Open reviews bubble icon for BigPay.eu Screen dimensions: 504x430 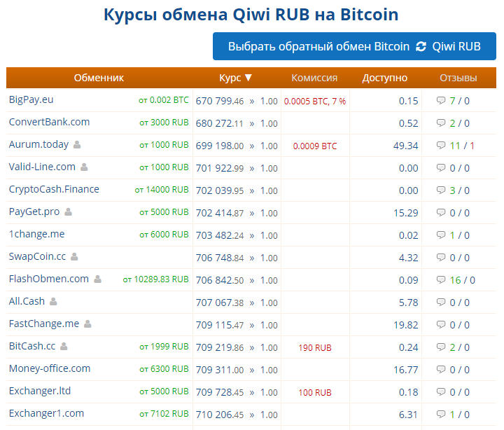click(x=441, y=100)
